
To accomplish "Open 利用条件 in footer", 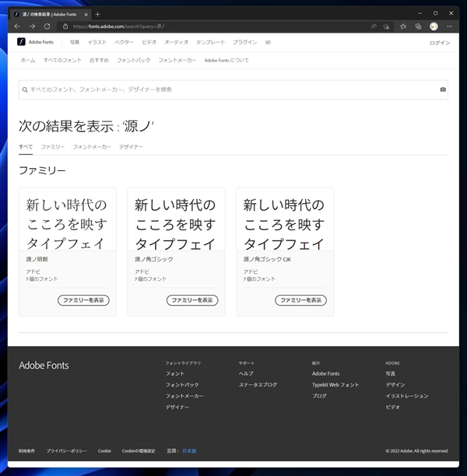I will (26, 451).
